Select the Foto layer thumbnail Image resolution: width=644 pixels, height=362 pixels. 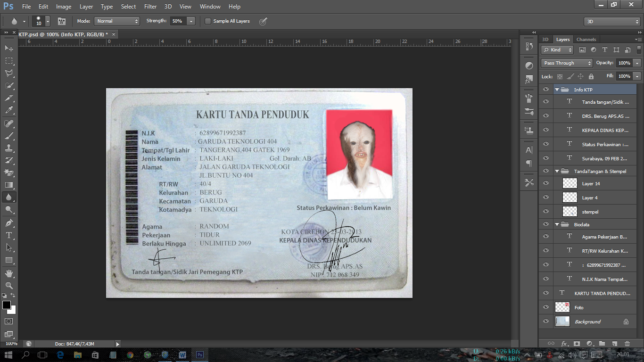coord(562,307)
